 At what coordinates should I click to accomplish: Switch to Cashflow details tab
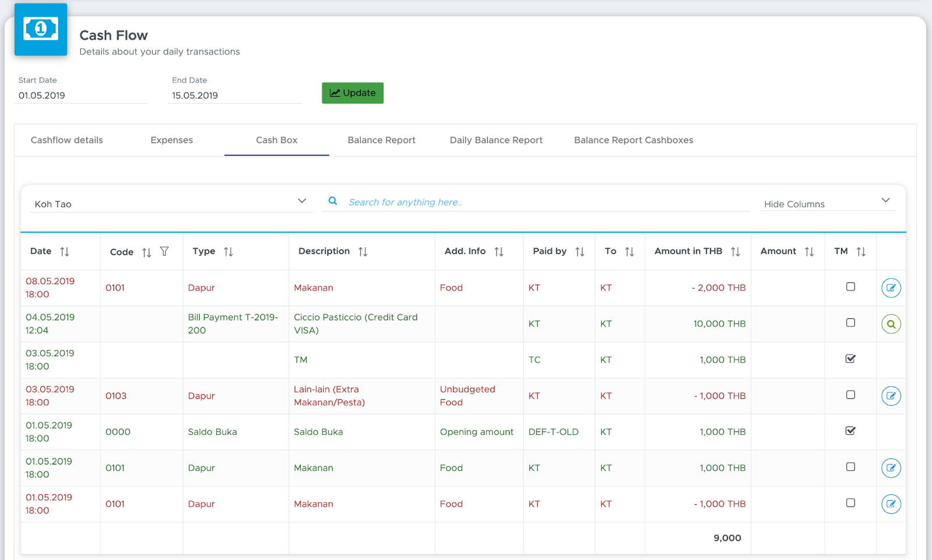[67, 140]
